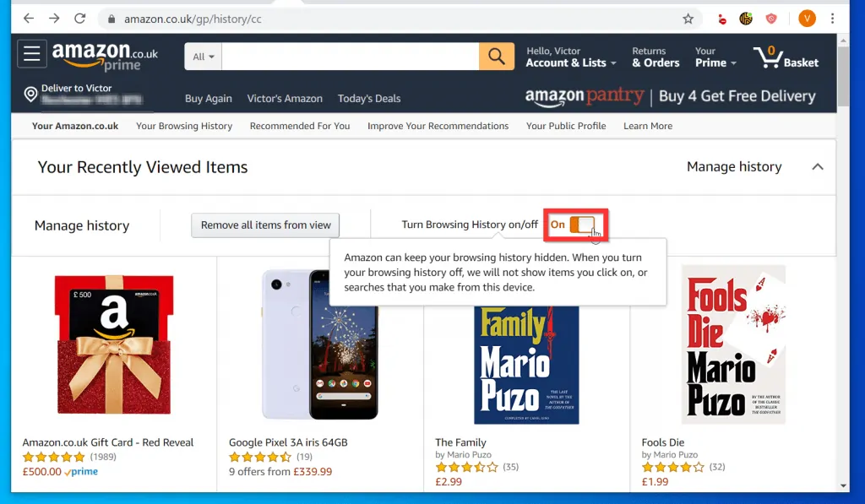Reload the page with the refresh icon
This screenshot has height=504, width=865.
[x=80, y=18]
